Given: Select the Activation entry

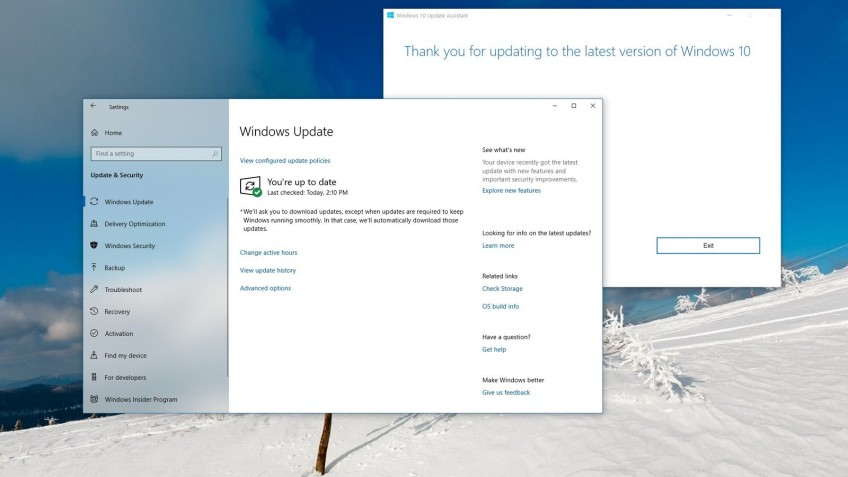Looking at the screenshot, I should (119, 334).
